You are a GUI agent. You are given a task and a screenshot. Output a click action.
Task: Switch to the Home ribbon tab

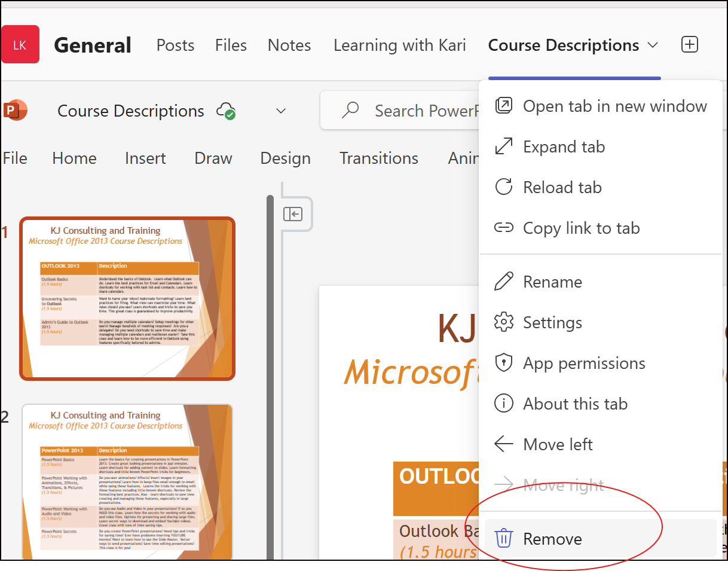pyautogui.click(x=74, y=158)
